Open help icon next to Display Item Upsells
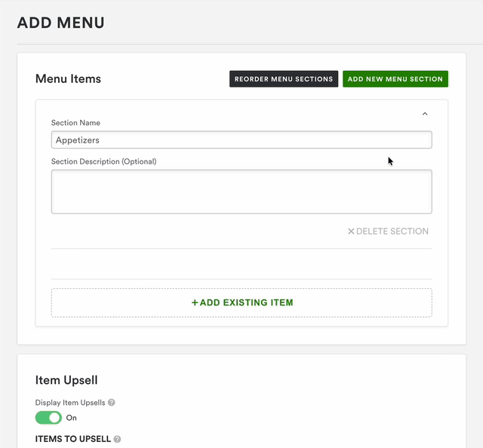This screenshot has width=483, height=448. pos(112,403)
